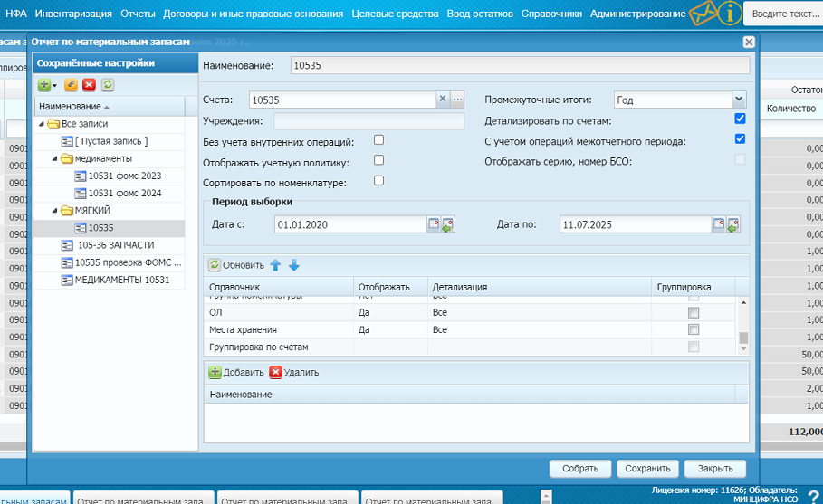Clear the Счета field with the X icon
Image resolution: width=823 pixels, height=504 pixels.
coord(443,100)
